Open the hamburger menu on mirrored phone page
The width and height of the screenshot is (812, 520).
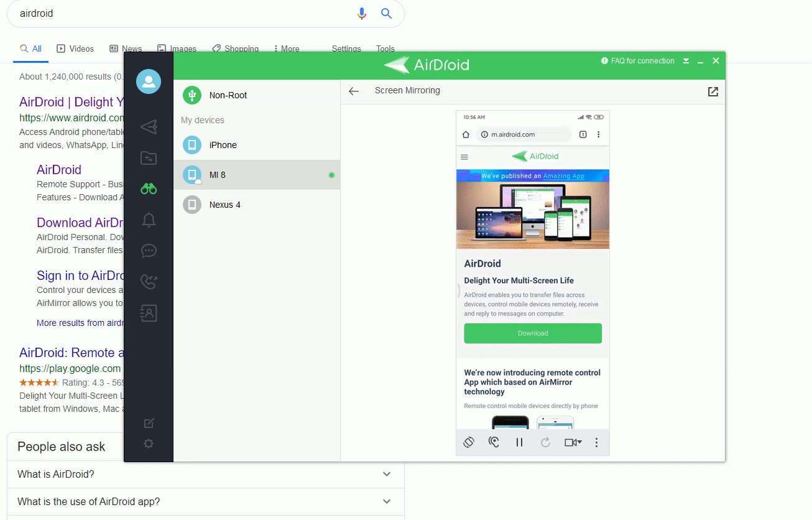[x=464, y=157]
